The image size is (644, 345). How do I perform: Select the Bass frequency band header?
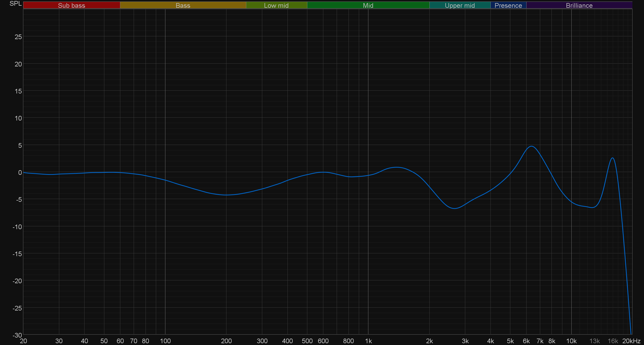(183, 5)
